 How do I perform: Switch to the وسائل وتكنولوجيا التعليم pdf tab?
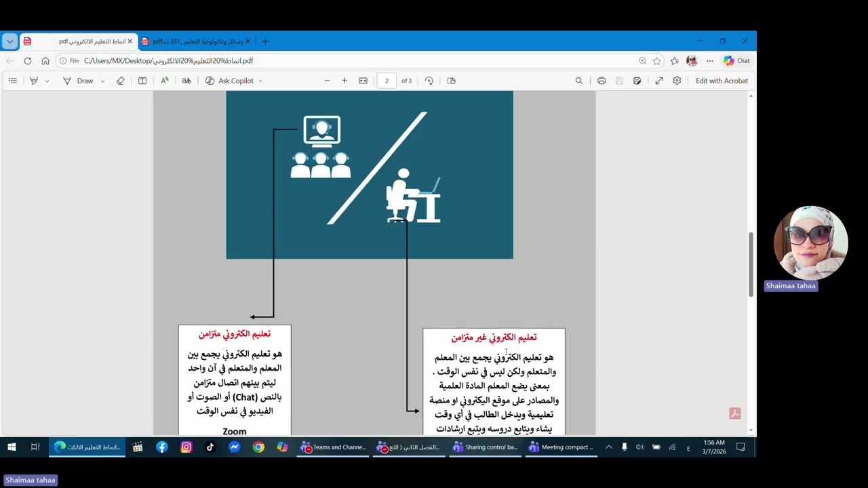click(197, 41)
